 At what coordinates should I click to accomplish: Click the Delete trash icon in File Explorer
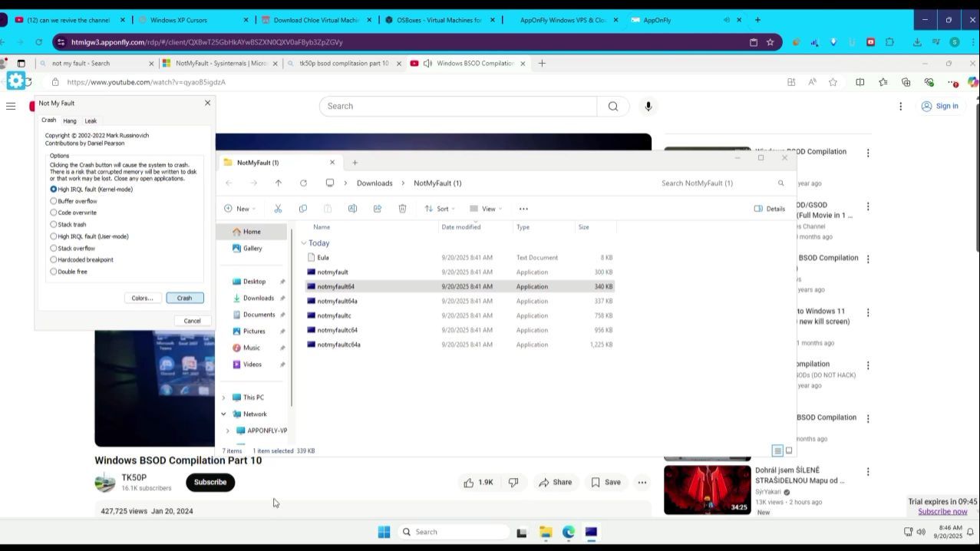(402, 209)
